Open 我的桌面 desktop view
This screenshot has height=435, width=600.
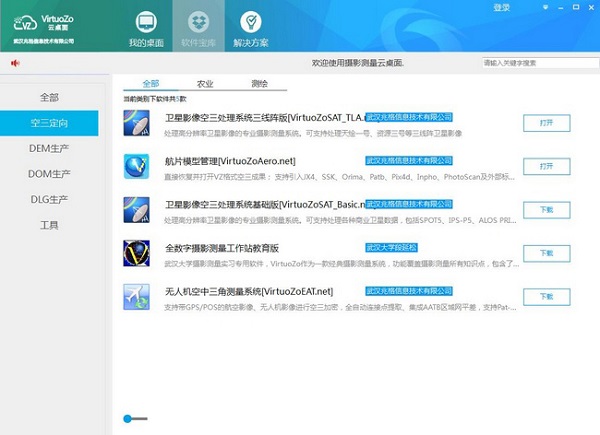145,28
